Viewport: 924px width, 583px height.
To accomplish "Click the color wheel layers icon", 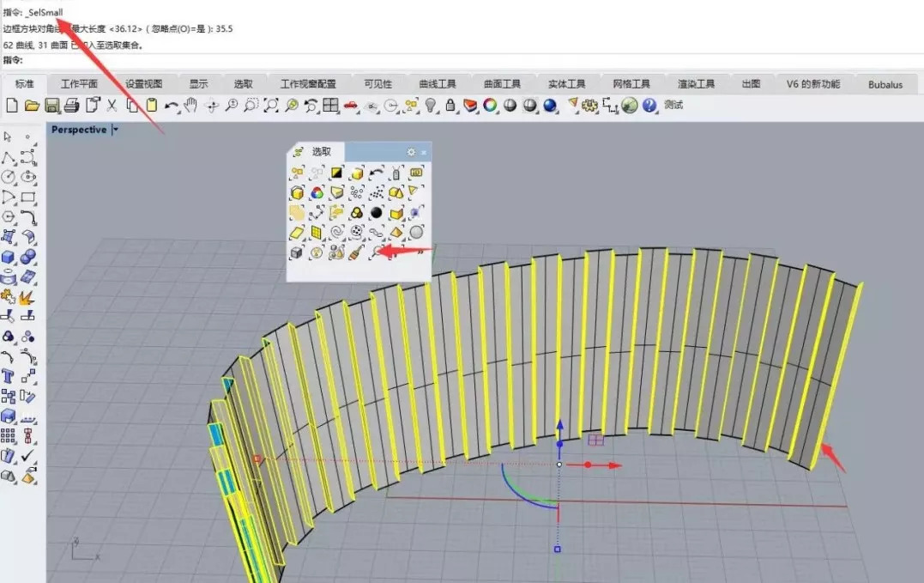I will (490, 106).
